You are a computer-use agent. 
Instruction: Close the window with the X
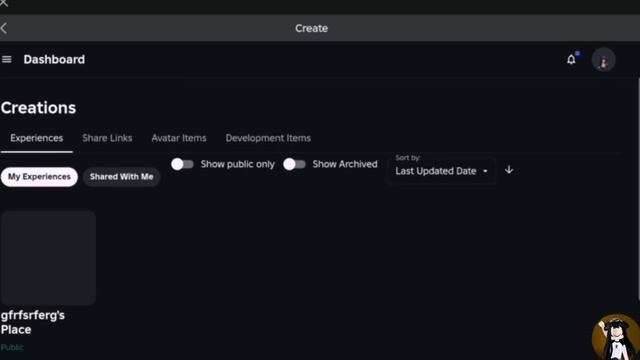[4, 3]
